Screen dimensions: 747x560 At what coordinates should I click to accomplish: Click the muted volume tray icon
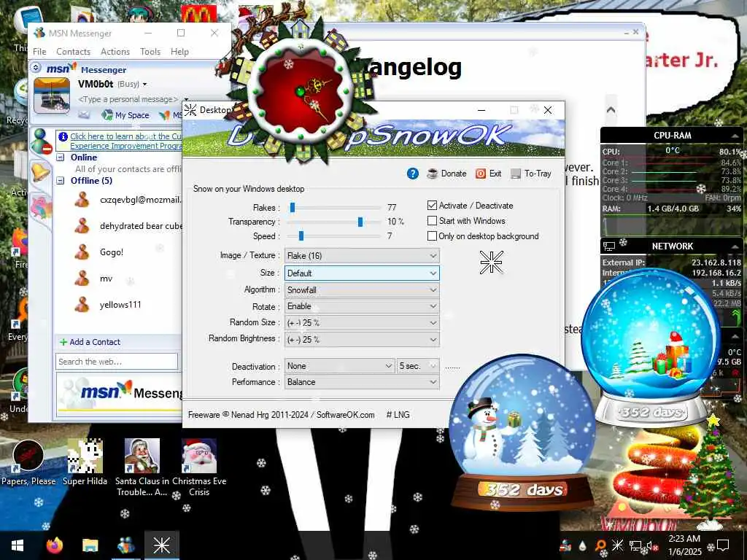coord(651,545)
